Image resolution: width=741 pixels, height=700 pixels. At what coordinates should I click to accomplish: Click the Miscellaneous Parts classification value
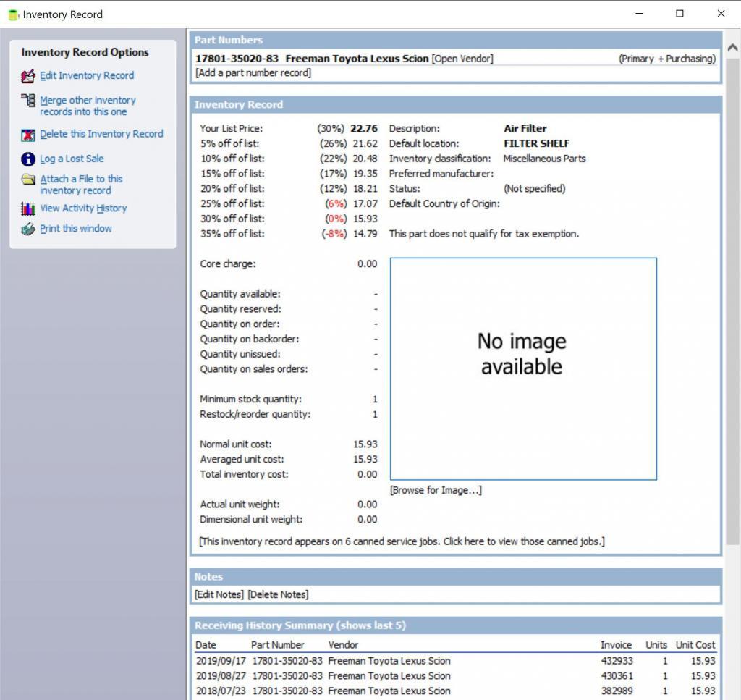544,159
